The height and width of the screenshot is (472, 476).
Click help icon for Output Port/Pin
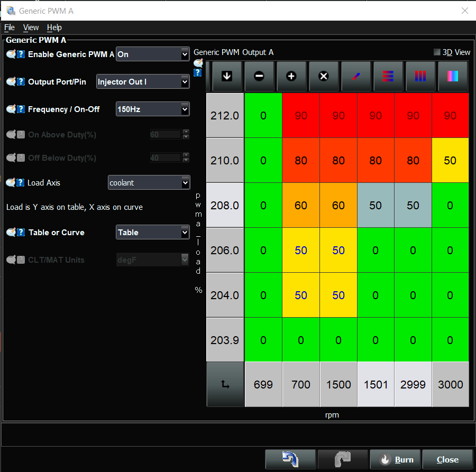pos(21,81)
